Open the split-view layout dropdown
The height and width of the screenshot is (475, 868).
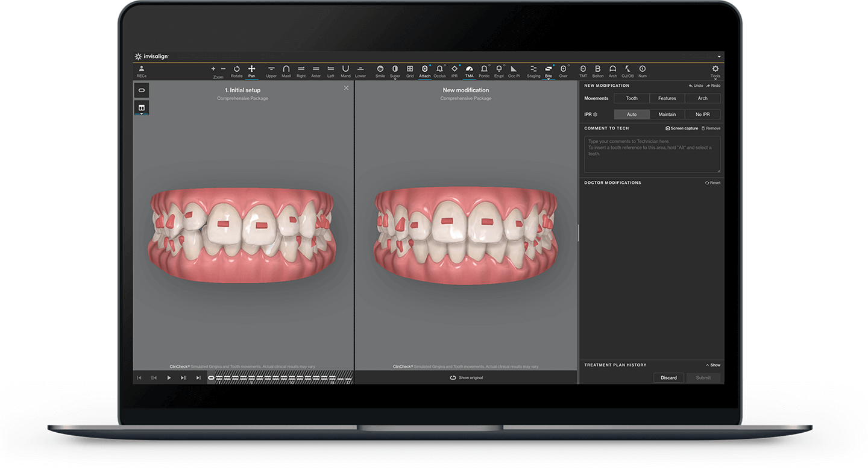[142, 109]
